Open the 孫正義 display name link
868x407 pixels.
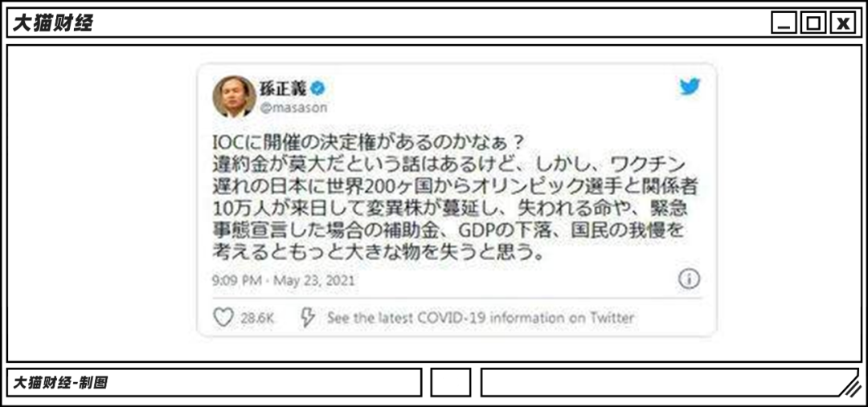(282, 87)
